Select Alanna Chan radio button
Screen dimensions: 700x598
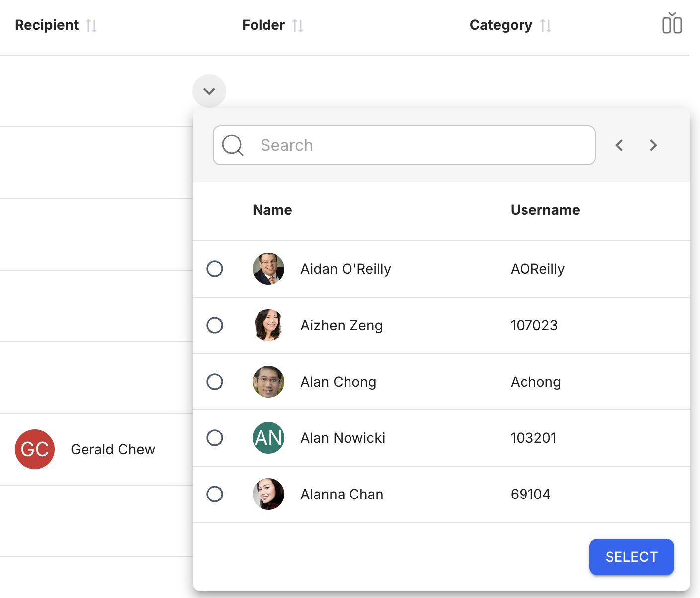215,494
